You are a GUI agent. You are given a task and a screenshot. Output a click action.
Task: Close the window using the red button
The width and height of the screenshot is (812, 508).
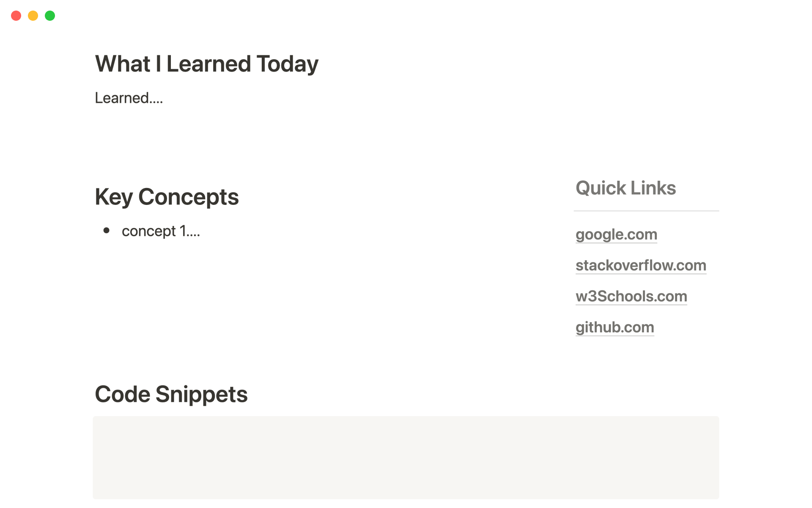click(16, 16)
